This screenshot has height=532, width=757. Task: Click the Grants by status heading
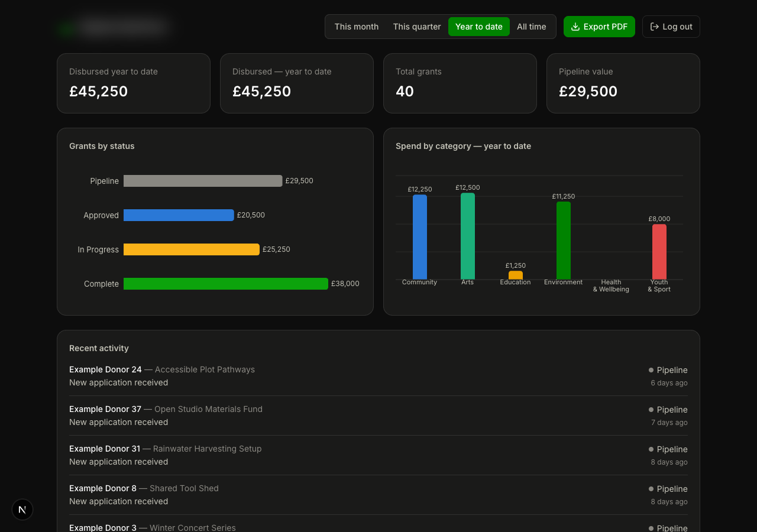[x=102, y=146]
